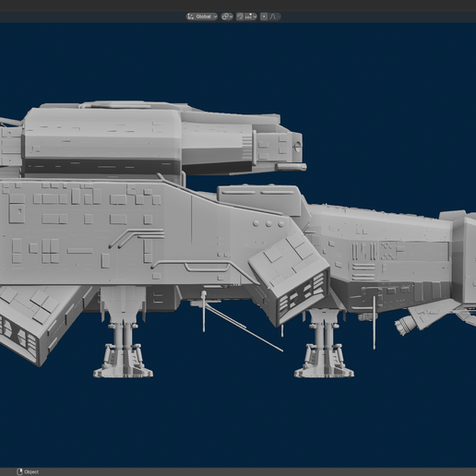The image size is (476, 476).
Task: Open the snapping options dropdown
Action: tap(251, 17)
